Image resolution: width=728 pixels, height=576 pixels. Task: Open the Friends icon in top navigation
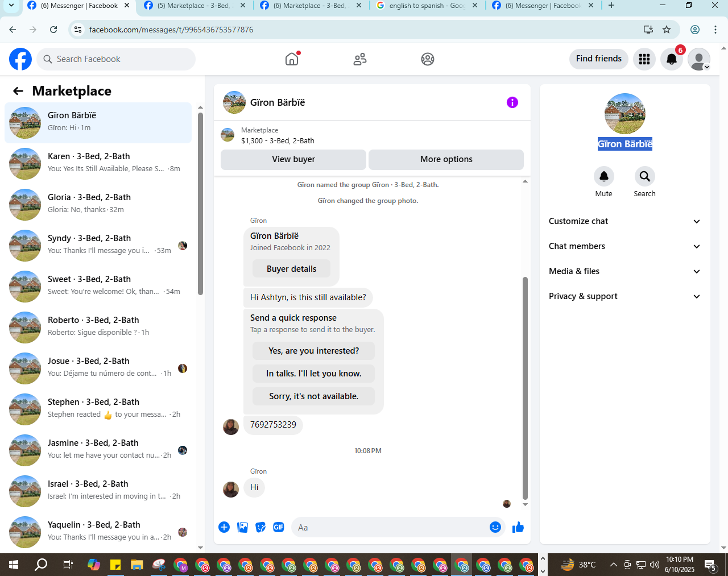(x=360, y=59)
